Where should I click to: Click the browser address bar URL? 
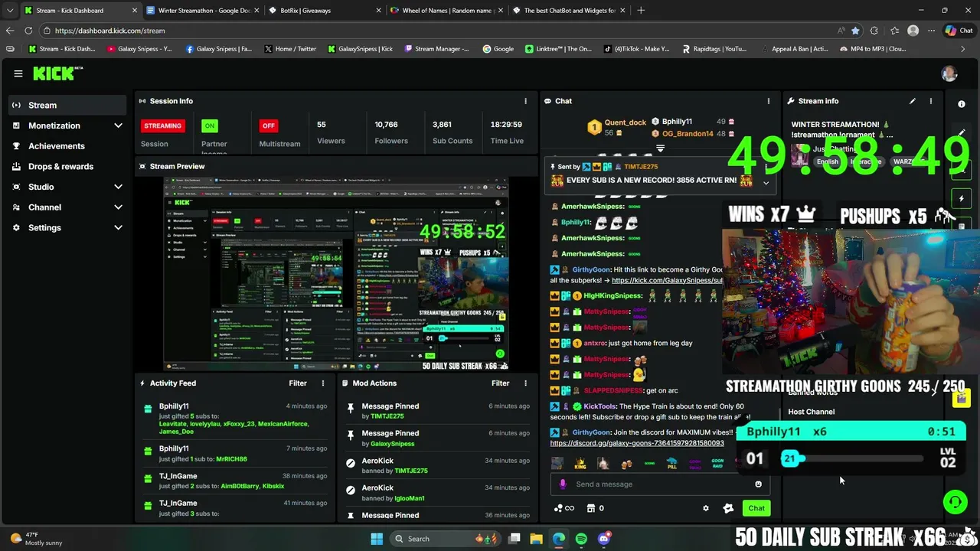(110, 31)
